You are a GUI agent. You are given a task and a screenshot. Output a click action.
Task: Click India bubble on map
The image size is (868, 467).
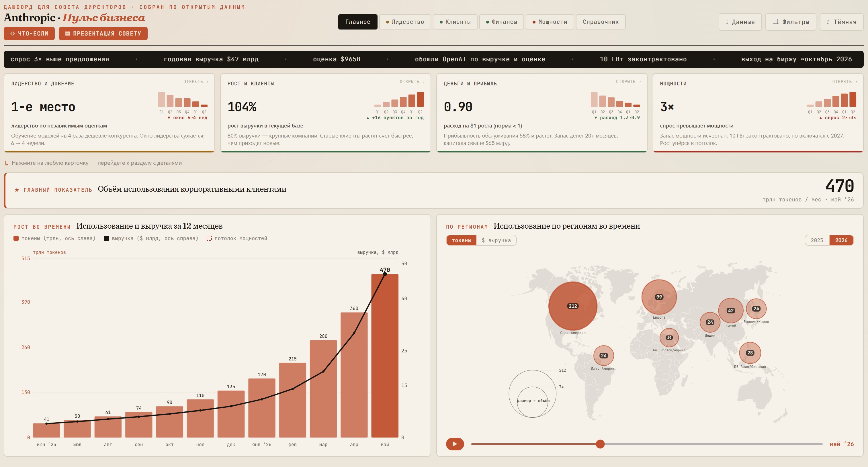click(x=710, y=322)
